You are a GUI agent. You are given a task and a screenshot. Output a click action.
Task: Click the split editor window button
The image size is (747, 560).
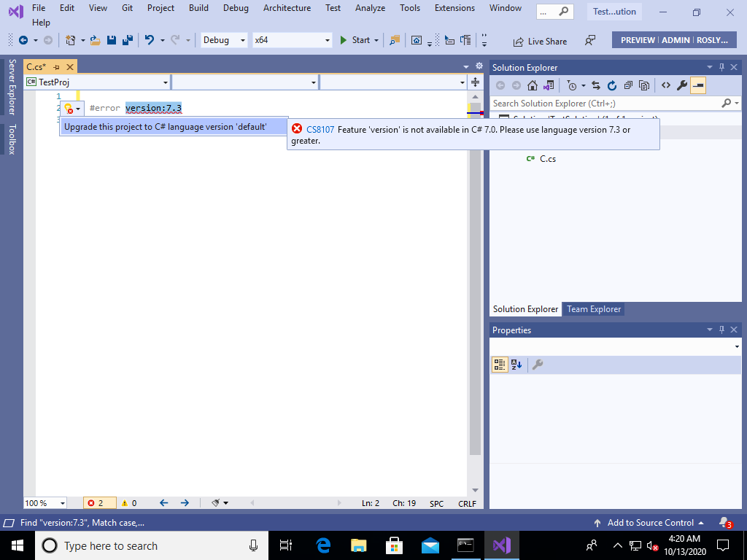(475, 82)
